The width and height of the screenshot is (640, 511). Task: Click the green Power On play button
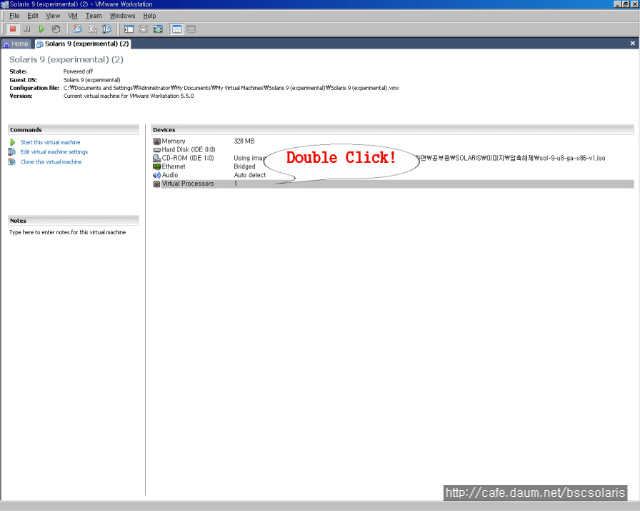coord(41,29)
